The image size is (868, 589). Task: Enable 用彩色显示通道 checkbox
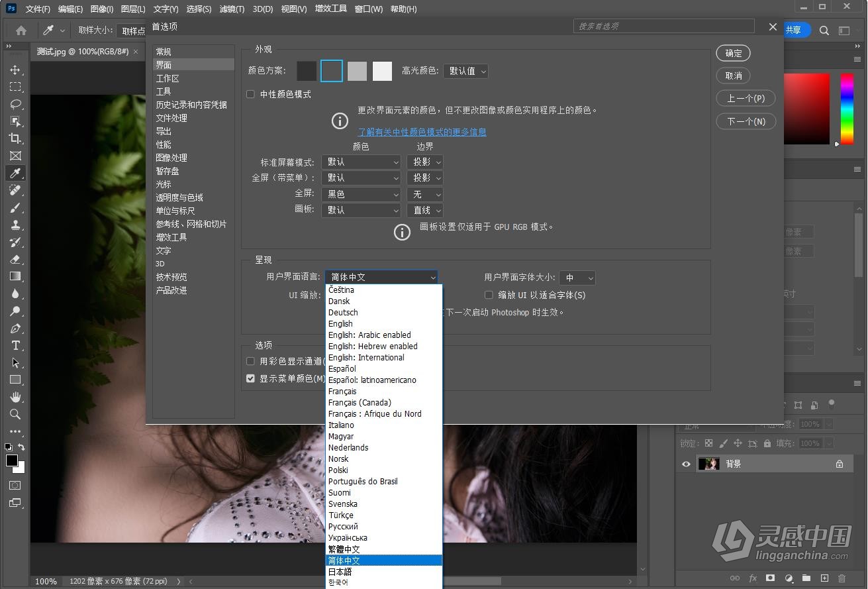(250, 361)
